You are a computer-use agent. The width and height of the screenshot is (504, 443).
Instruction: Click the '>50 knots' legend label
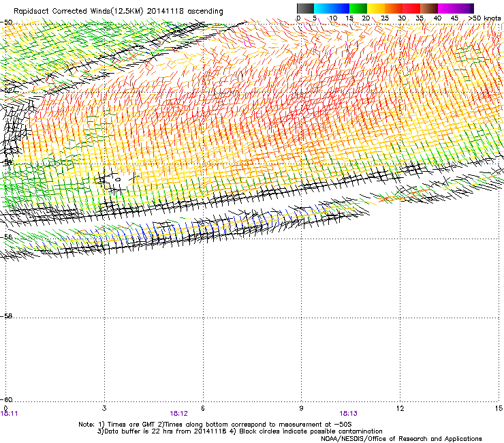click(x=484, y=18)
